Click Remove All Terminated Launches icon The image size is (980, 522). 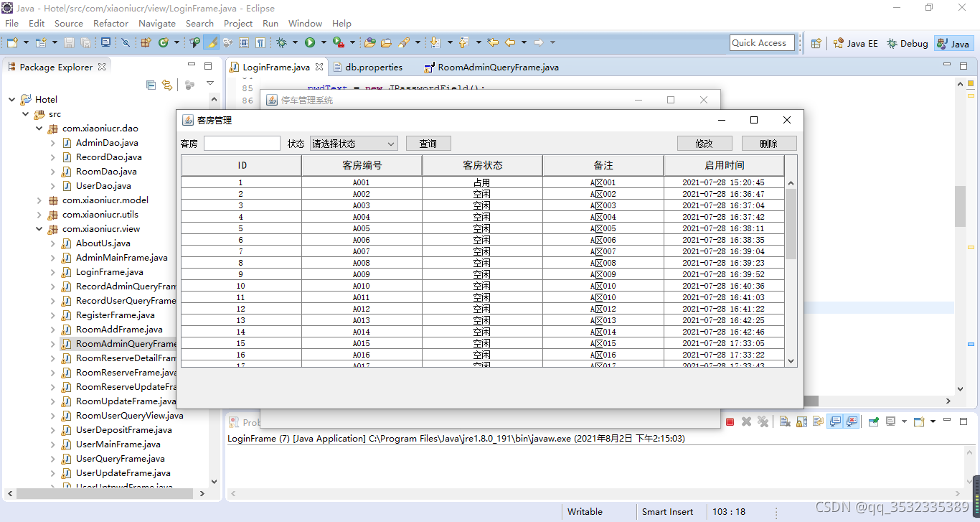tap(763, 421)
